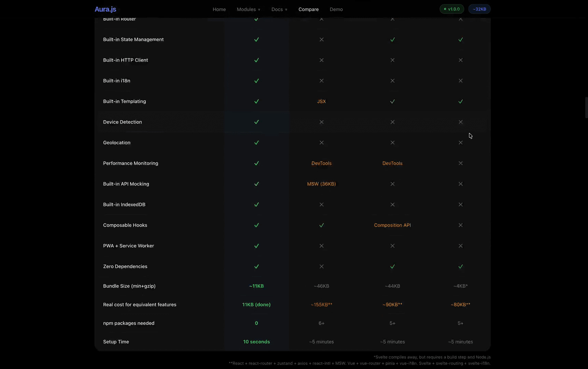
Task: Click the Composition API link in Vue column
Action: pyautogui.click(x=392, y=225)
